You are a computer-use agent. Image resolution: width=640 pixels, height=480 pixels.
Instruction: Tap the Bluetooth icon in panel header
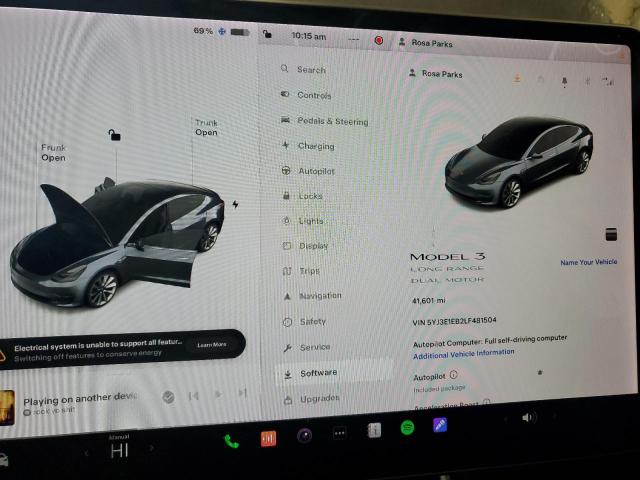click(588, 82)
